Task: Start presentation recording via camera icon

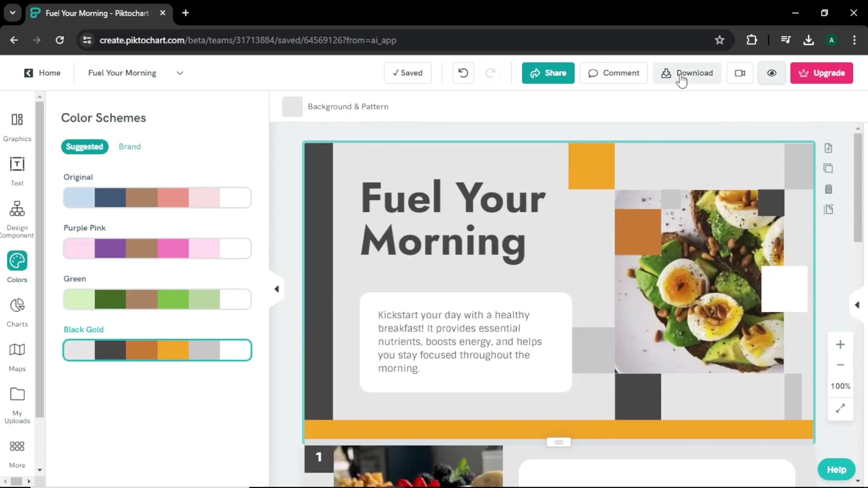Action: tap(740, 73)
